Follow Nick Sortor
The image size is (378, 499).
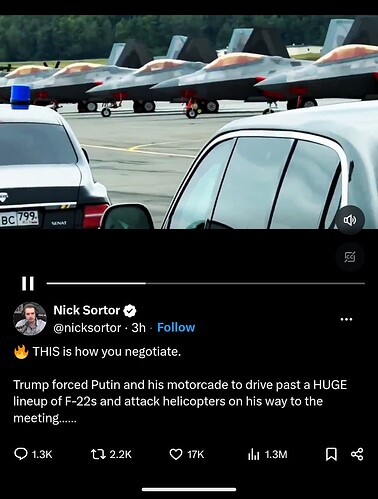tap(176, 327)
